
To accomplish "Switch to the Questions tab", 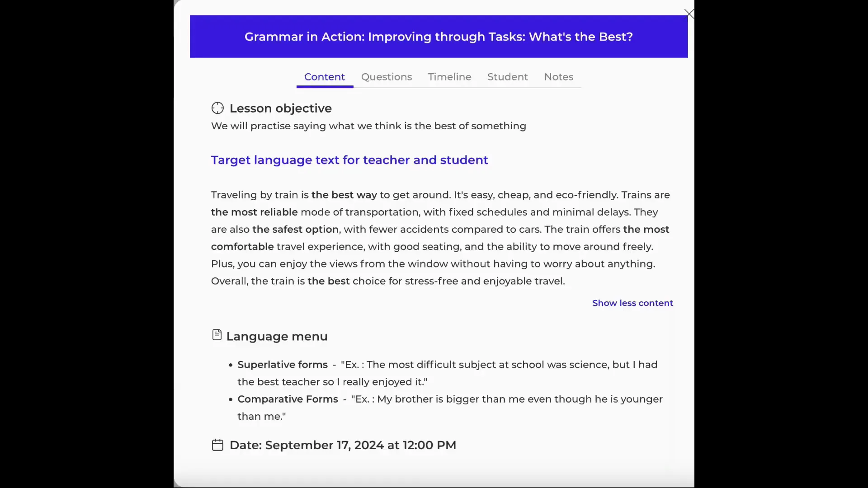I will pyautogui.click(x=387, y=77).
